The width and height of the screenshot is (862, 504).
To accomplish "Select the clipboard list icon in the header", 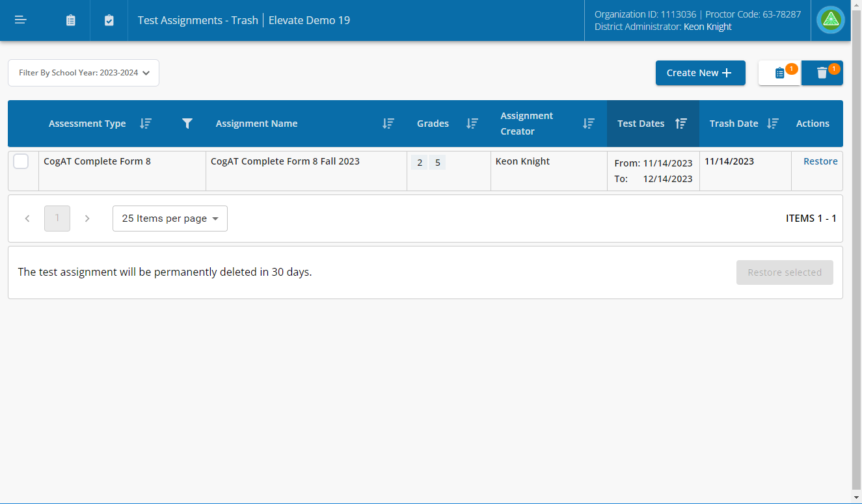I will coord(70,20).
